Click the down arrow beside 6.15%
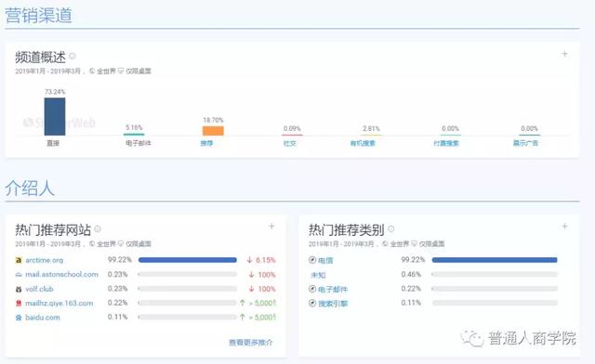 [x=249, y=260]
